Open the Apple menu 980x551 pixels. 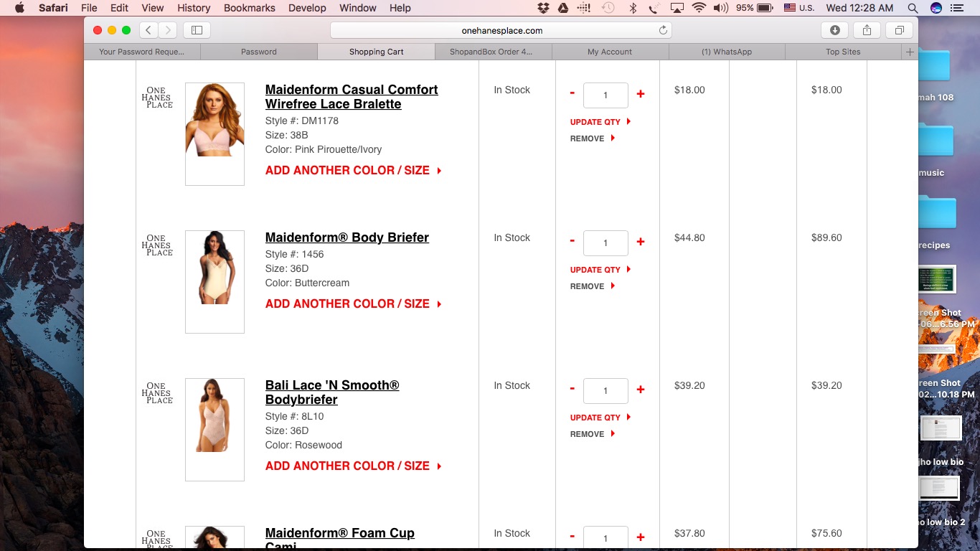click(19, 8)
